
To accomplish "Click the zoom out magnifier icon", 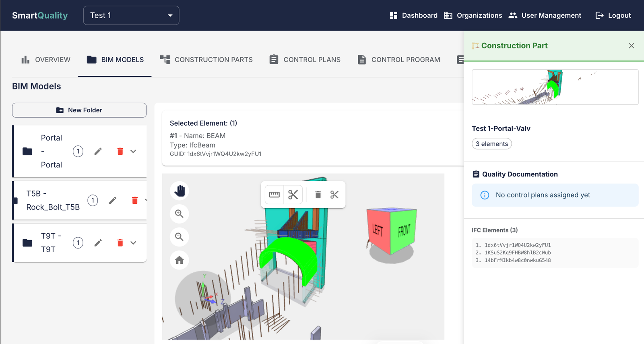I will [180, 237].
